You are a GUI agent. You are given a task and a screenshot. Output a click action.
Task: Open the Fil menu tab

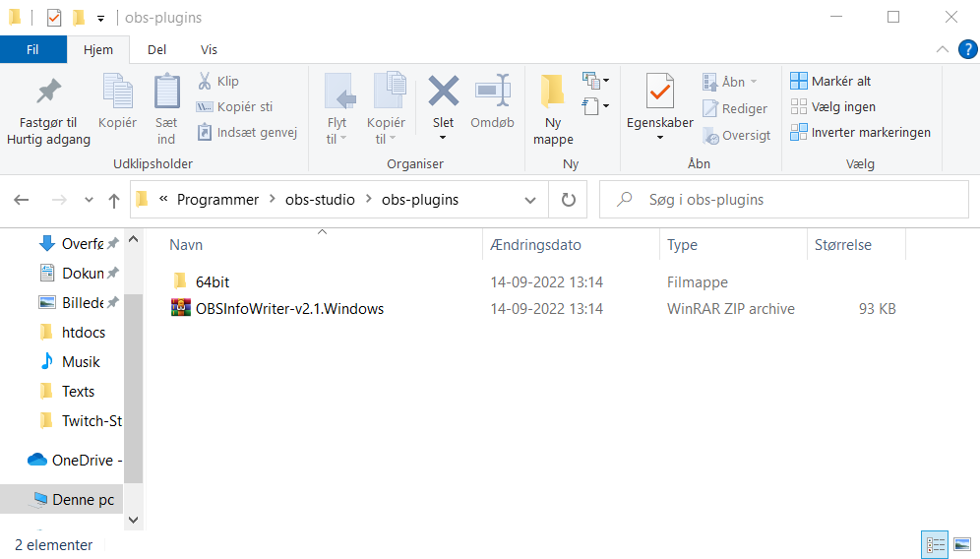33,49
